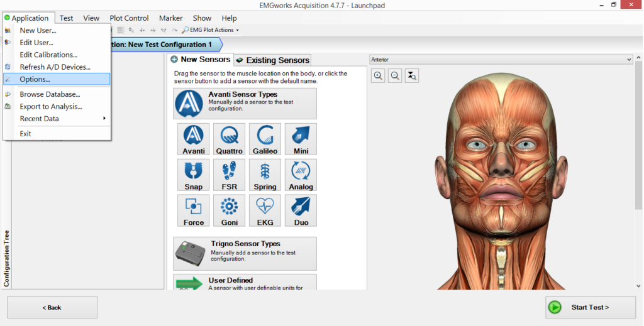Add an Analog sensor
The height and width of the screenshot is (326, 644).
(301, 175)
